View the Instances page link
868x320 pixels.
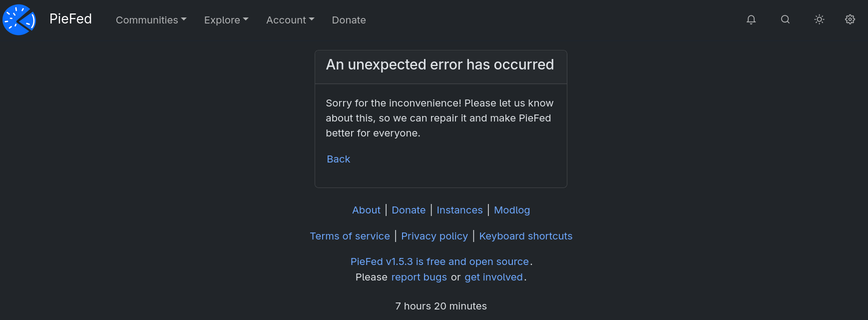459,210
